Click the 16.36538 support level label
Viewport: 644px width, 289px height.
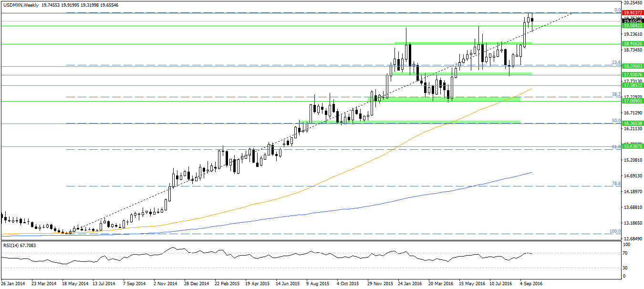[x=633, y=124]
